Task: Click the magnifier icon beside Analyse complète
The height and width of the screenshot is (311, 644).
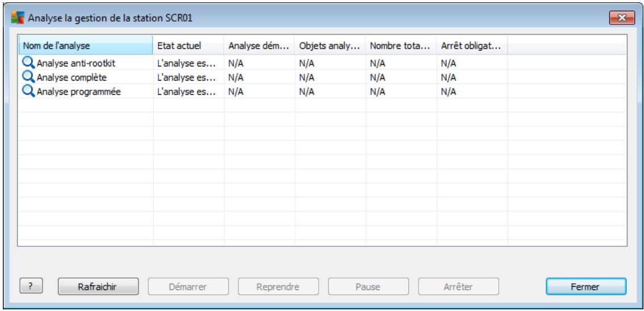Action: point(28,77)
